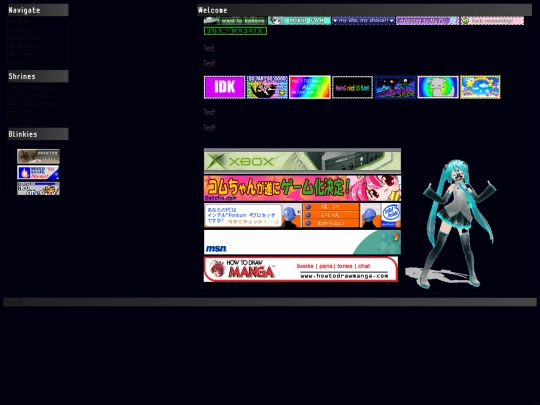
Task: Visit the Hatsune Miku shrine link
Action: 34,87
